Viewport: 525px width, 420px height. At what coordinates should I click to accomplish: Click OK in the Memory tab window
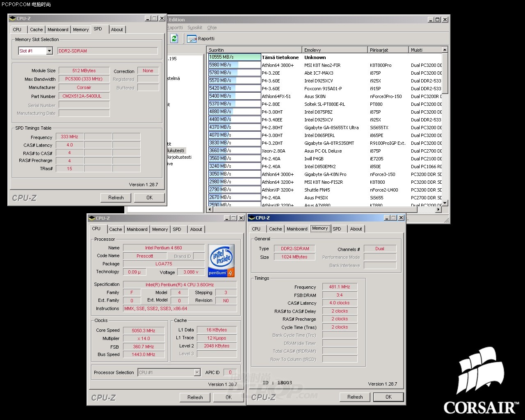point(389,397)
